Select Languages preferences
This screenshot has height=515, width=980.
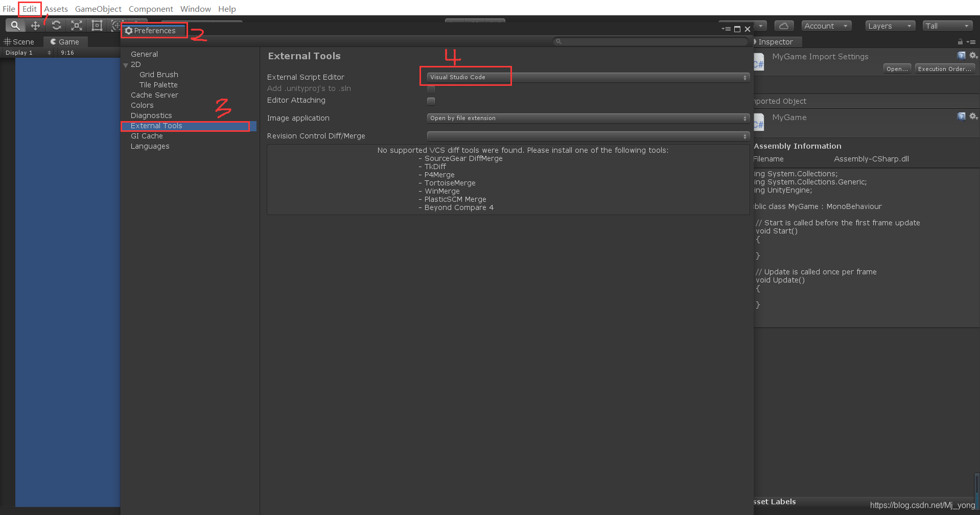point(150,146)
